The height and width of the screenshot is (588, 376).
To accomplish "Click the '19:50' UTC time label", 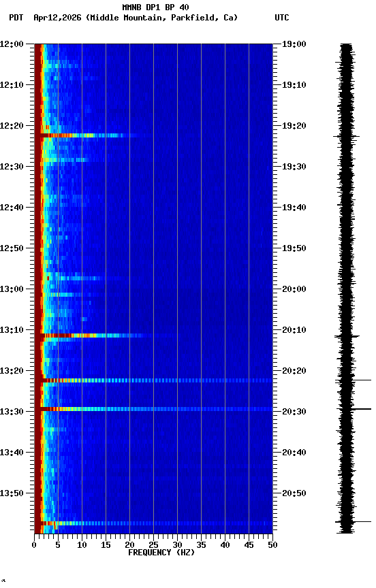I will click(294, 248).
